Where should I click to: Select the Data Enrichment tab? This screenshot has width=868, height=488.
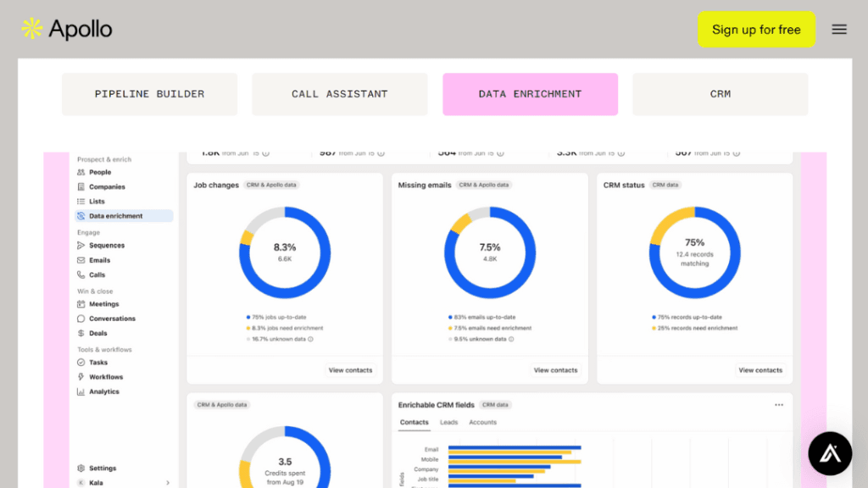coord(530,94)
